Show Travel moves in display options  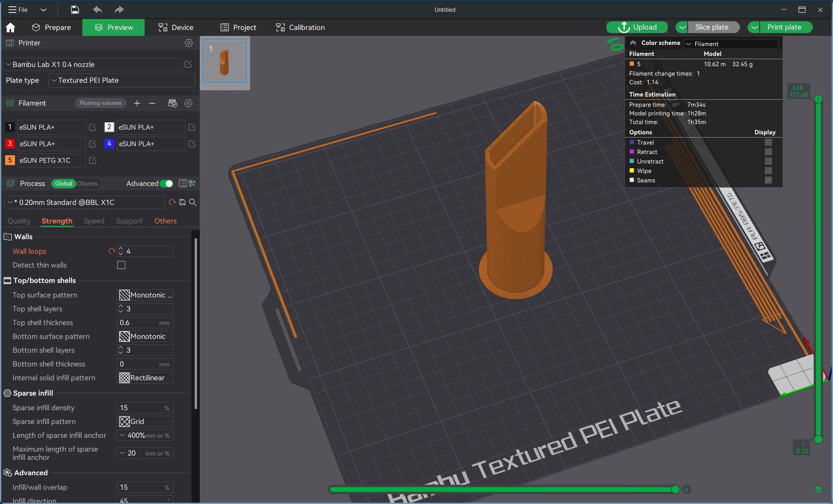(768, 143)
